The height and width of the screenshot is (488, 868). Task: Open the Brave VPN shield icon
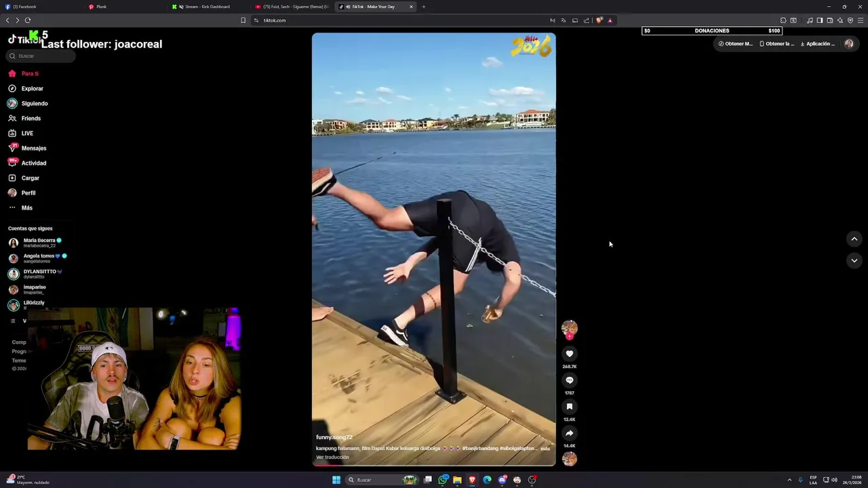coord(850,20)
